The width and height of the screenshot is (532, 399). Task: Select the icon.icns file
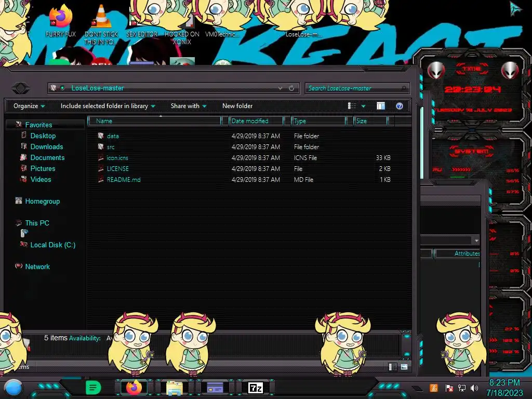click(244, 158)
